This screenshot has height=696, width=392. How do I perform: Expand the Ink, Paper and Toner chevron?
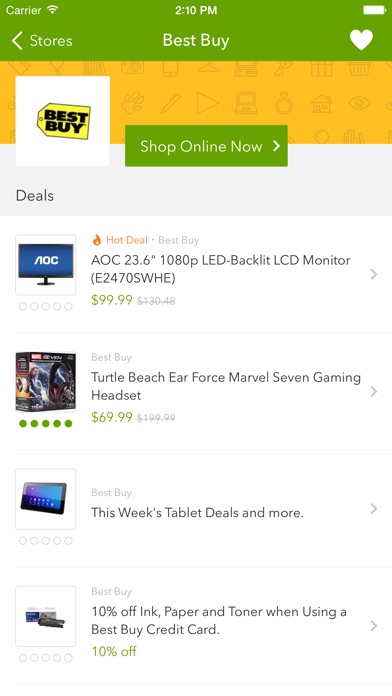point(374,626)
